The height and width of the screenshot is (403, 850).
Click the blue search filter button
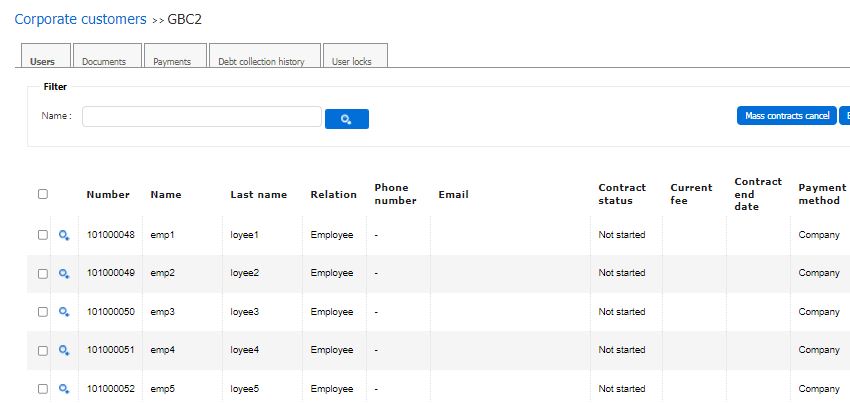pyautogui.click(x=346, y=119)
